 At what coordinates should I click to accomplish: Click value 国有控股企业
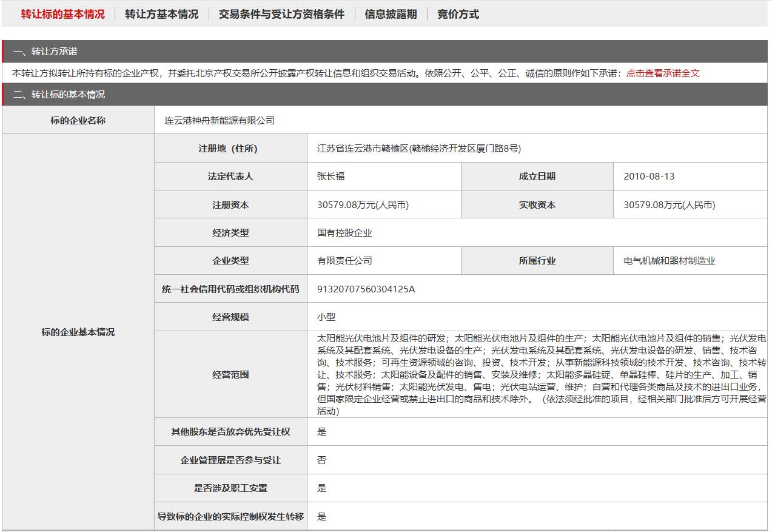tap(344, 232)
